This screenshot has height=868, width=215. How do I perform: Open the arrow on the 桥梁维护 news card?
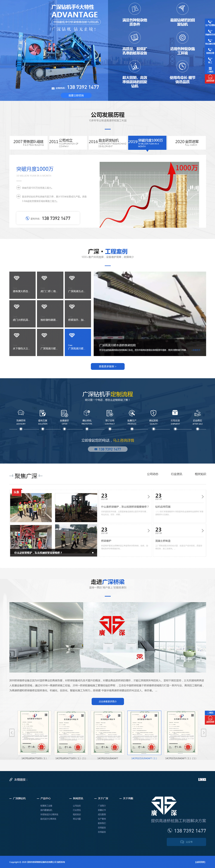pyautogui.click(x=148, y=530)
